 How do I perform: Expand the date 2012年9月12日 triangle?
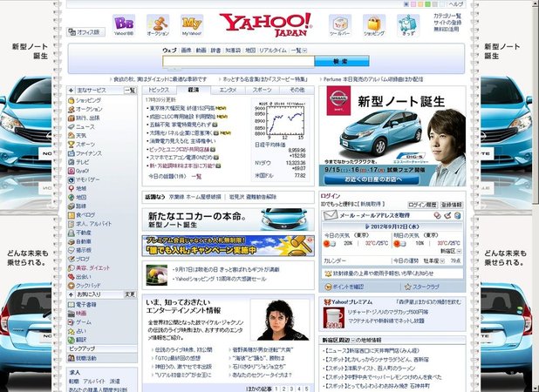tap(367, 226)
